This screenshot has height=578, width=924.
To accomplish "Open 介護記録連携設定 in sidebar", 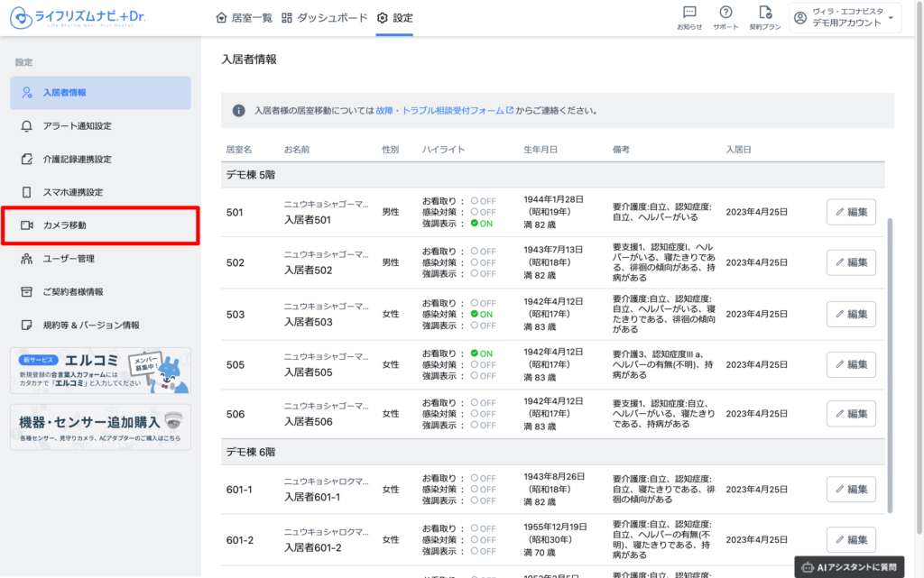I will coord(78,160).
